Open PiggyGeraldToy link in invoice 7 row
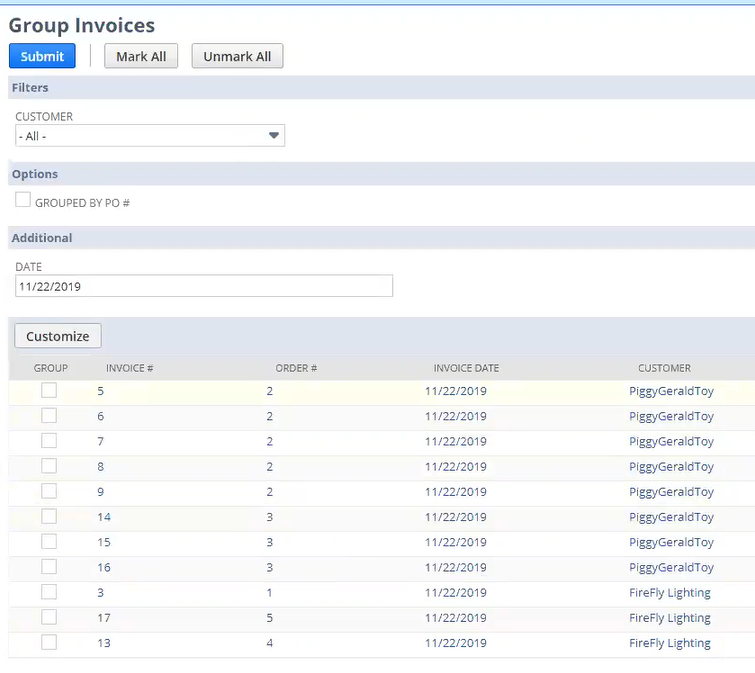 click(x=671, y=441)
